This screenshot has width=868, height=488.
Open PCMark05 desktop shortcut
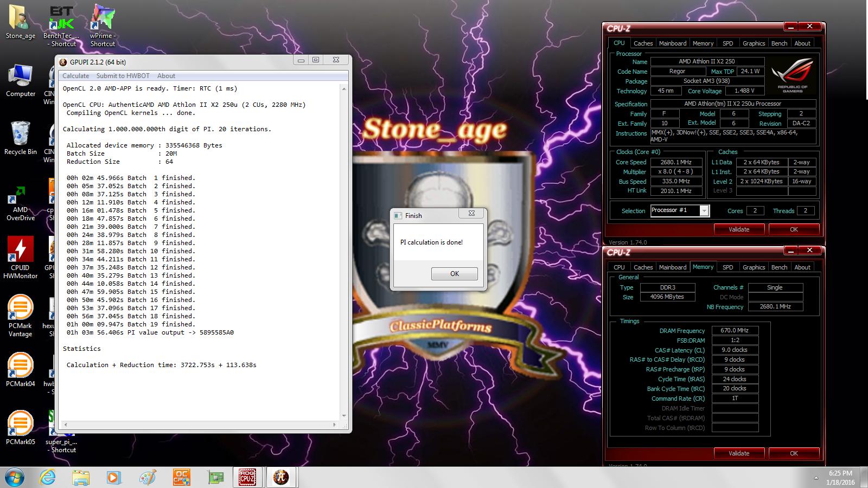click(x=20, y=427)
